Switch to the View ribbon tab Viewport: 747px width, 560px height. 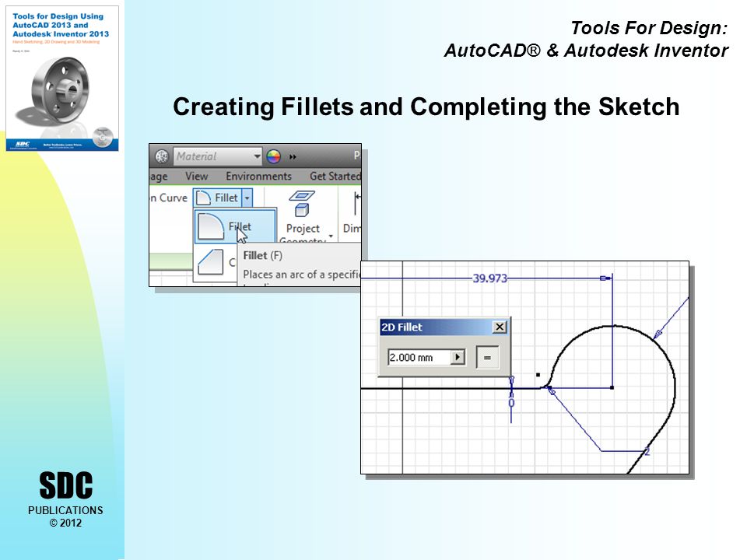click(196, 177)
